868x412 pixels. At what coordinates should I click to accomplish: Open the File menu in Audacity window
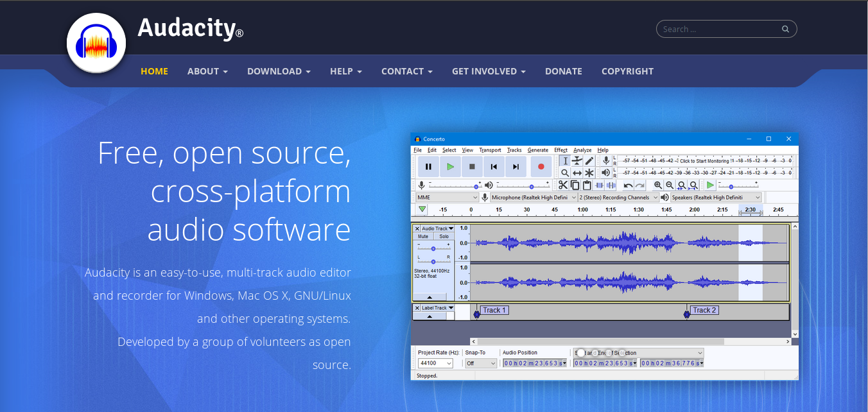pyautogui.click(x=417, y=150)
